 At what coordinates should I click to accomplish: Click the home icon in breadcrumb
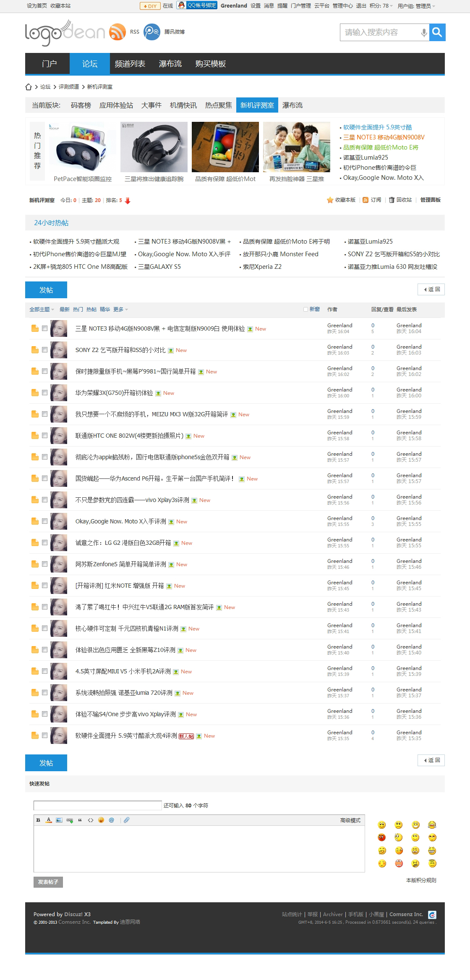tap(29, 87)
